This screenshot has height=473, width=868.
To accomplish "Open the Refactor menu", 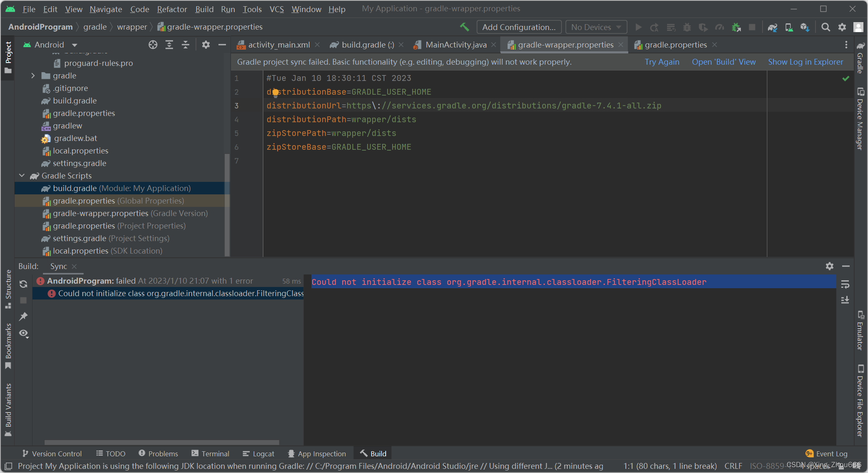I will click(x=172, y=9).
